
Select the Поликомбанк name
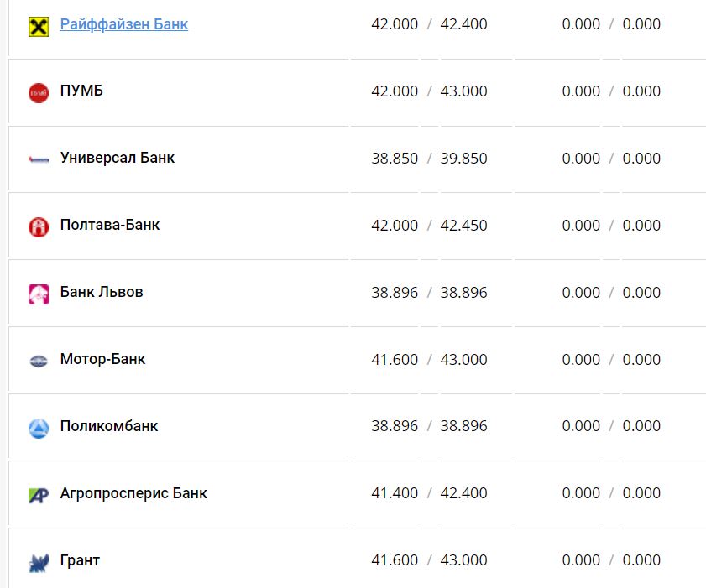pyautogui.click(x=109, y=426)
